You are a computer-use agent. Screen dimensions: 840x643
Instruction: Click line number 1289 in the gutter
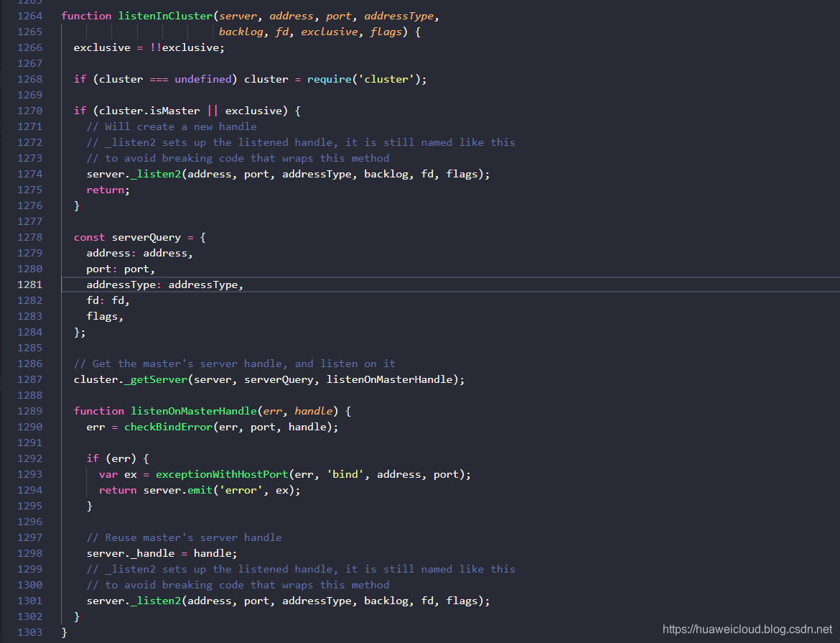(x=29, y=412)
